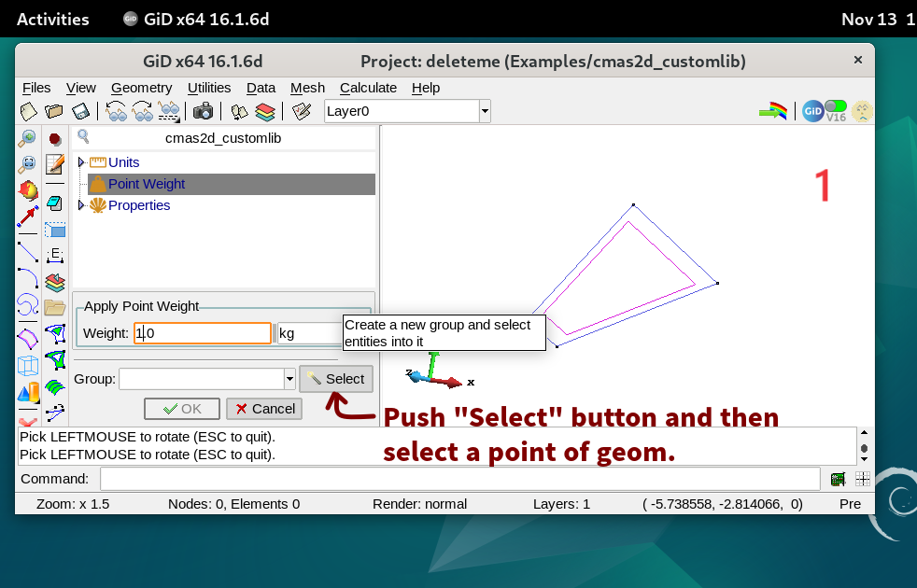Click the message log scroll down arrow

click(x=865, y=459)
